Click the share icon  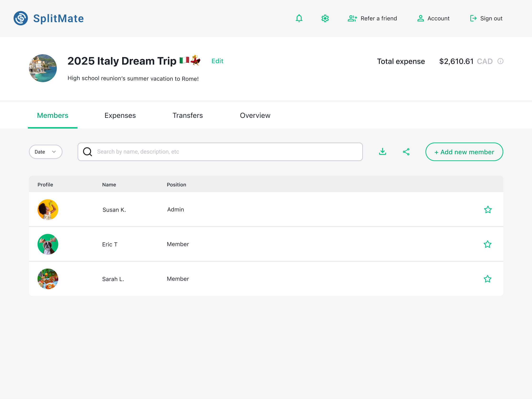point(406,152)
